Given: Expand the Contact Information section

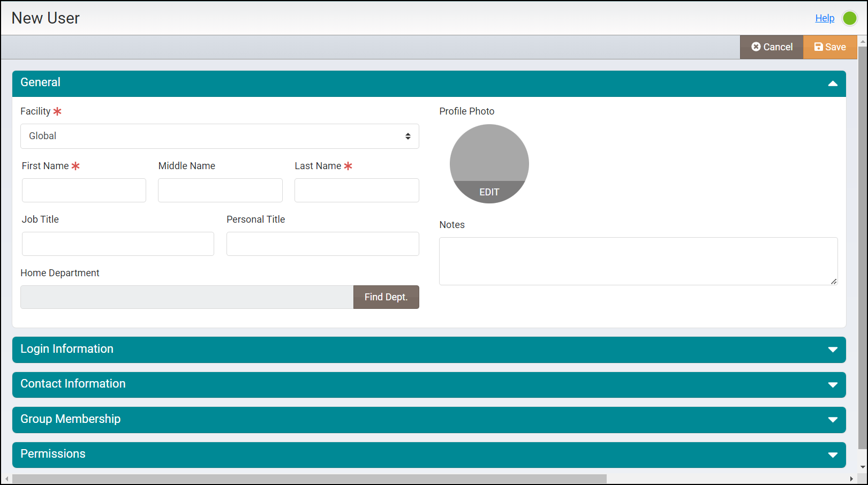Looking at the screenshot, I should (833, 384).
